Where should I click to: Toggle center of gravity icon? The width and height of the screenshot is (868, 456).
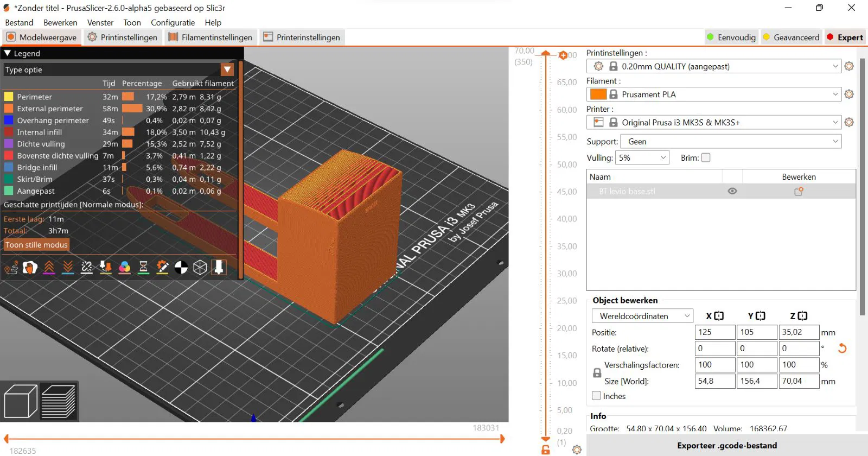[x=181, y=267]
